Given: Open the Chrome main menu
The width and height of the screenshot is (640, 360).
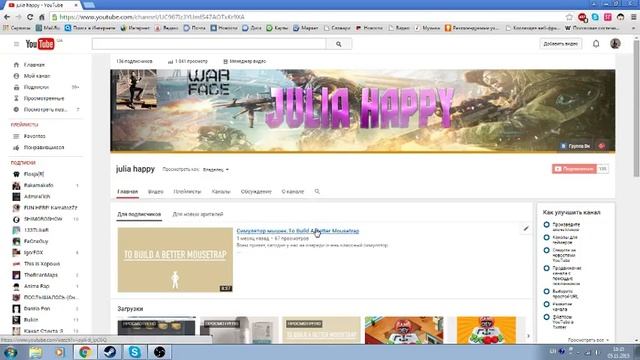Looking at the screenshot, I should (x=633, y=17).
